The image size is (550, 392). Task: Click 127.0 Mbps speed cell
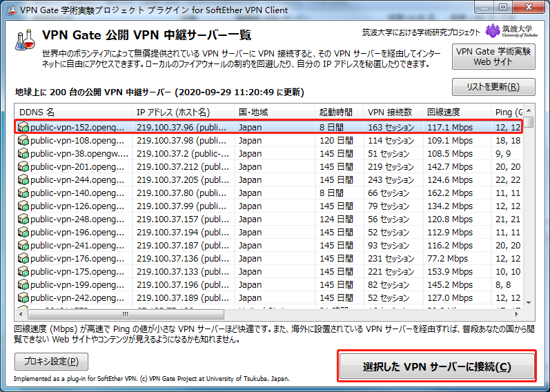[x=450, y=298]
